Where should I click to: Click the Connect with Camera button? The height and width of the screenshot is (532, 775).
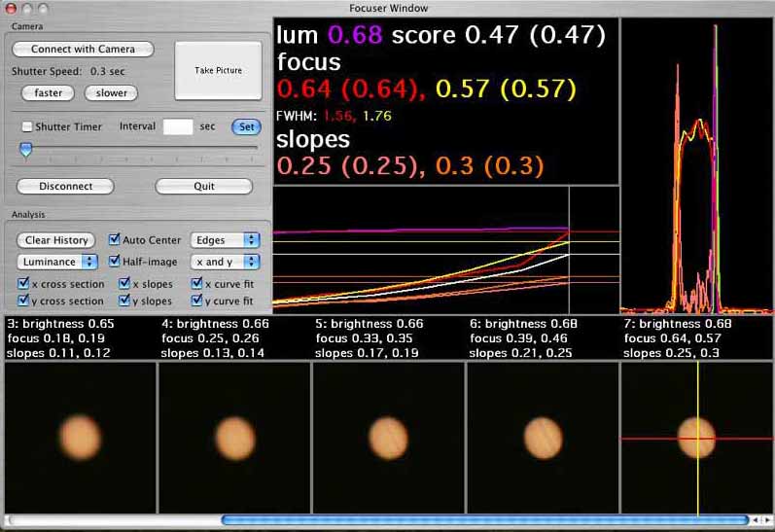click(83, 49)
